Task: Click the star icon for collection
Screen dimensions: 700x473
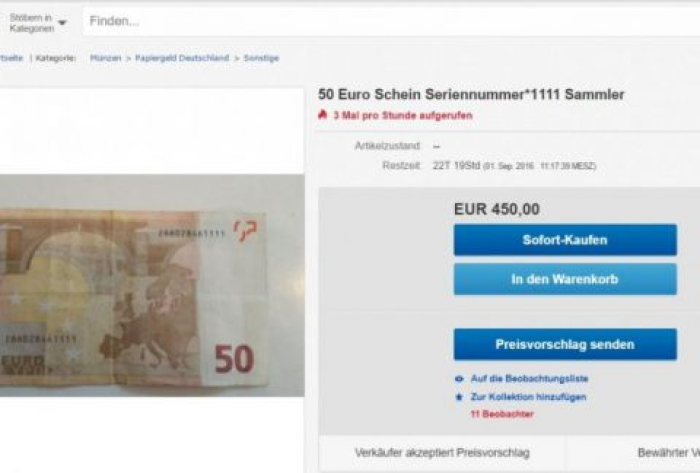Action: pyautogui.click(x=459, y=397)
